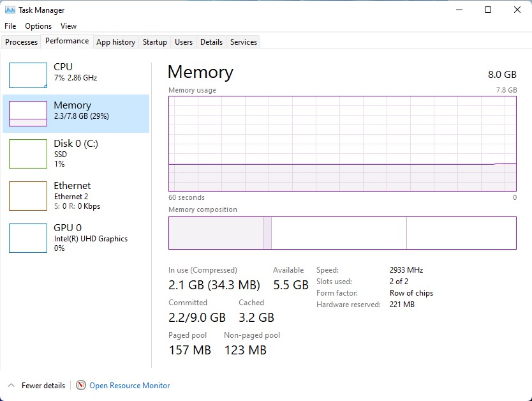
Task: Select the Disk 0 (C:) graph icon
Action: point(27,154)
